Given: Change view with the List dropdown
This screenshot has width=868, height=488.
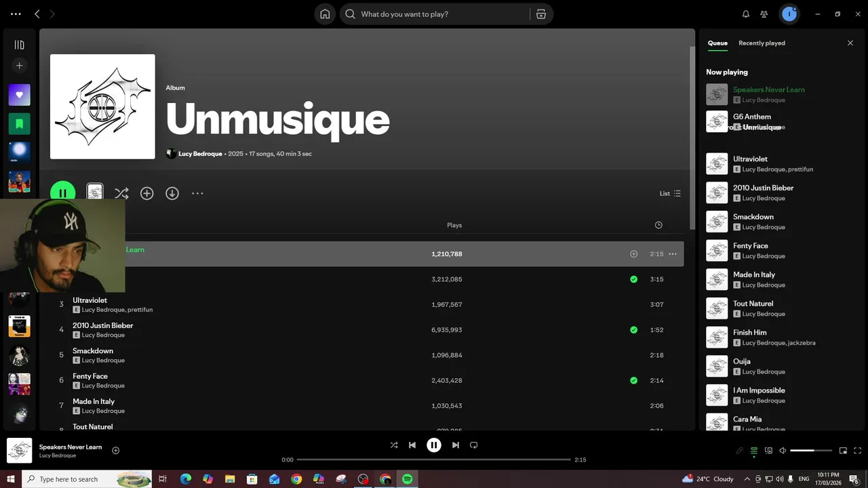Looking at the screenshot, I should point(670,193).
